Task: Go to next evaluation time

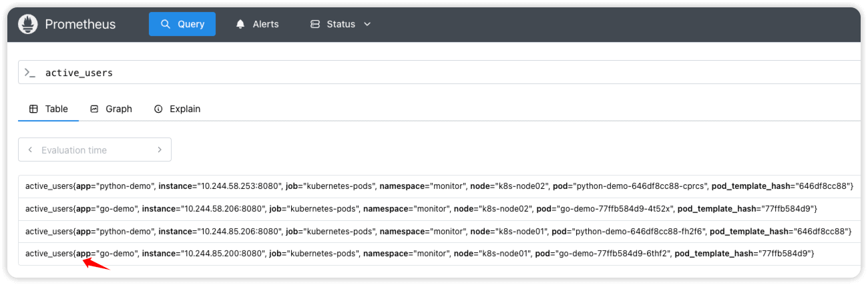Action: [x=160, y=150]
